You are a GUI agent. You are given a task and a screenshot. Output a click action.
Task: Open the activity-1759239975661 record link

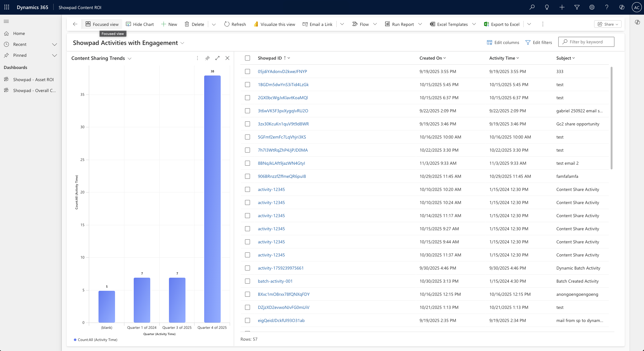pyautogui.click(x=281, y=268)
